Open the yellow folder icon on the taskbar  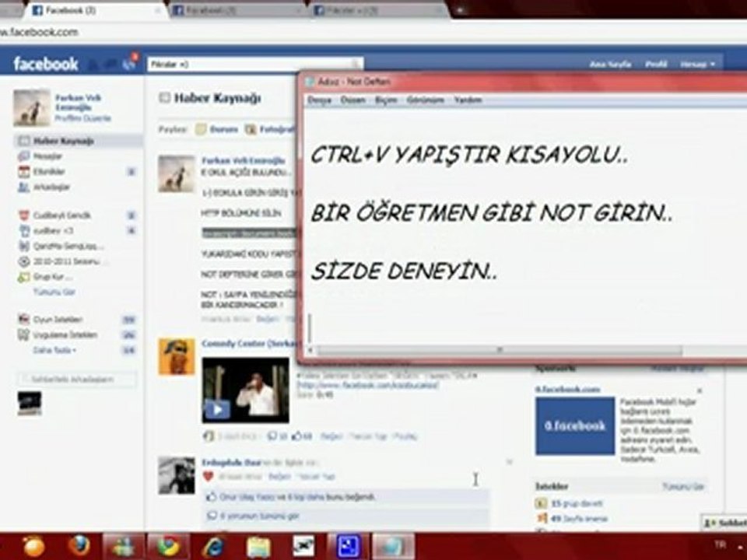[258, 547]
